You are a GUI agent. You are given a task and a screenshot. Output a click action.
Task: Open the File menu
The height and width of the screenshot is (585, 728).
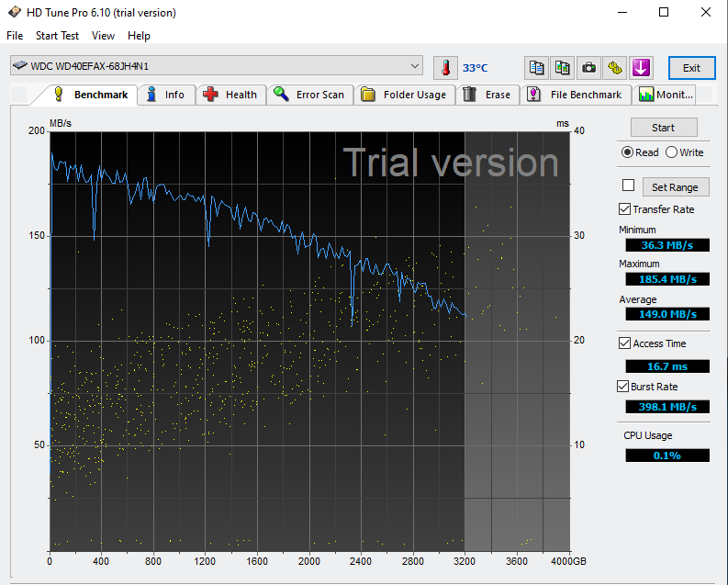pos(15,36)
